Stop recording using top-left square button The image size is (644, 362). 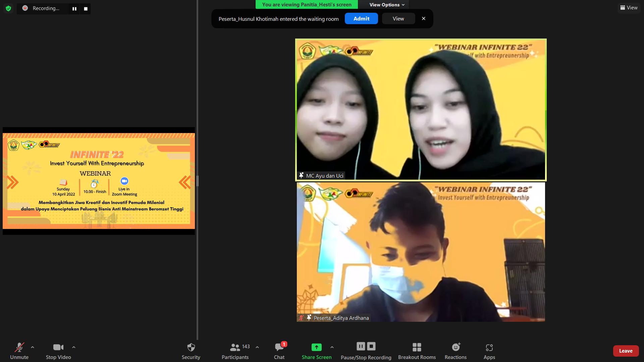86,9
